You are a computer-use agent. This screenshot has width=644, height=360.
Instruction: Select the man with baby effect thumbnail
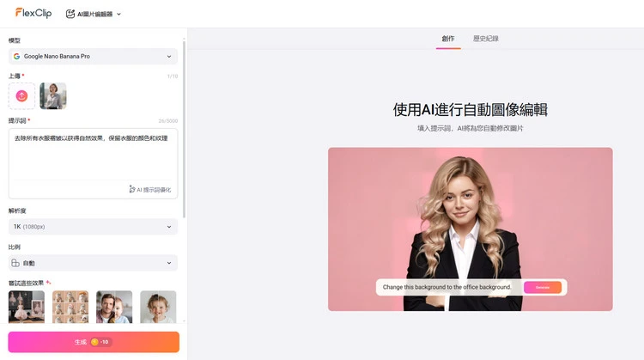click(x=114, y=307)
